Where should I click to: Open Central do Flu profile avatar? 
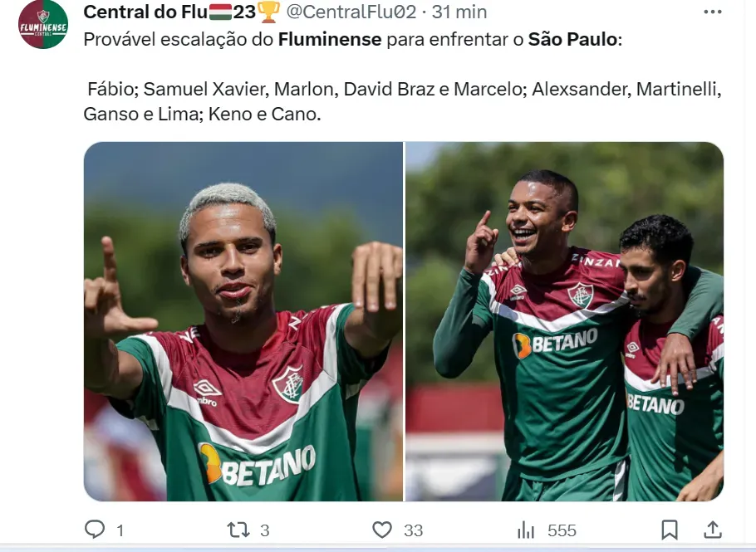43,25
